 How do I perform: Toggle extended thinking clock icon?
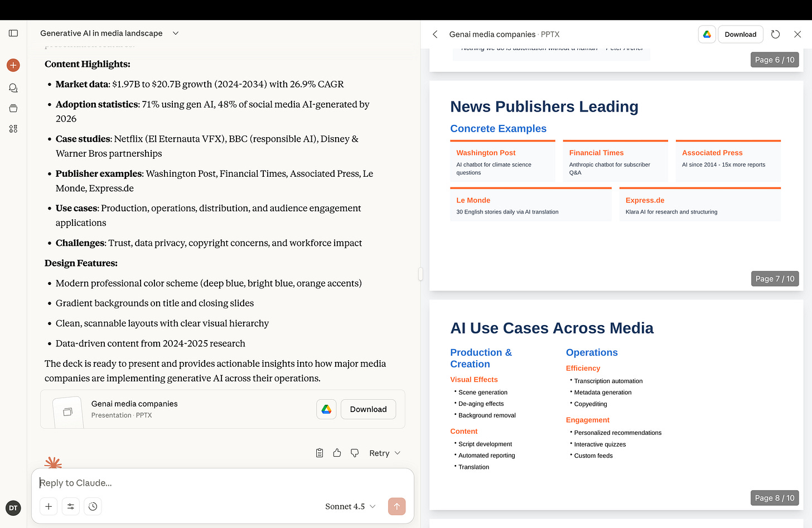point(93,506)
